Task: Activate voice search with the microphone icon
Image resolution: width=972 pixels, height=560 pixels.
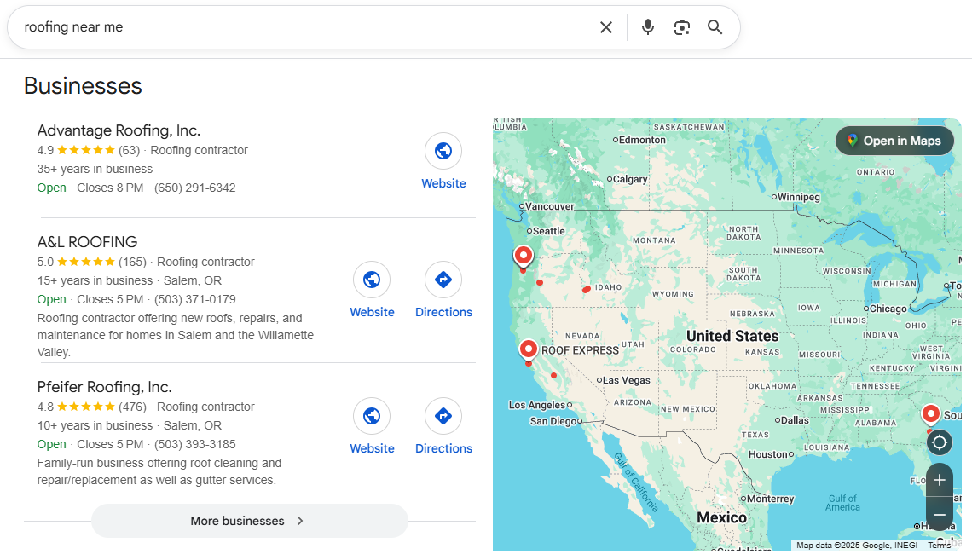Action: 647,26
